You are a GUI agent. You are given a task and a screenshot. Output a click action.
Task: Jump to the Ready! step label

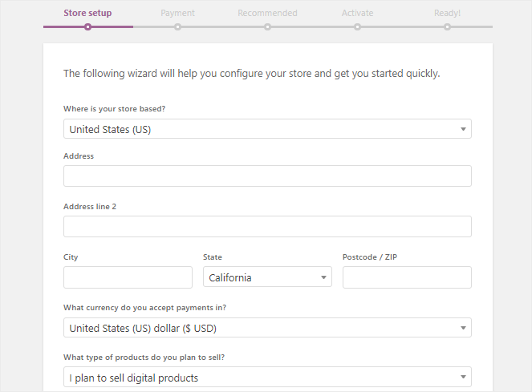pyautogui.click(x=447, y=13)
